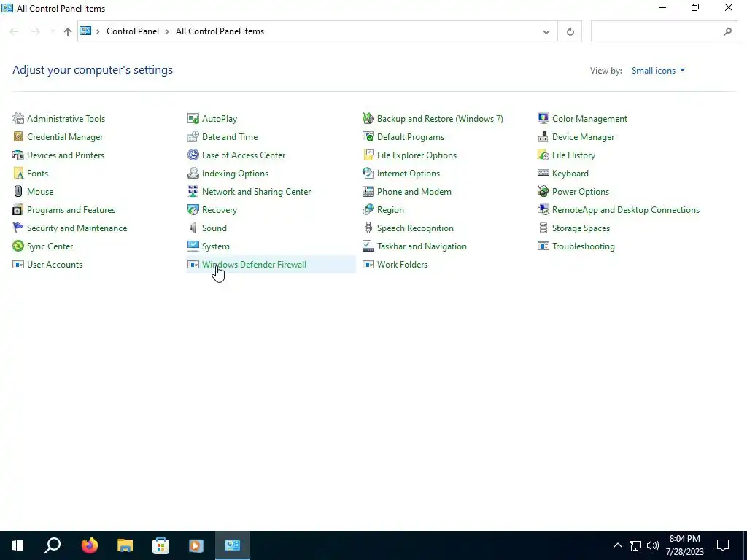Viewport: 747px width, 560px height.
Task: Click the taskbar Search icon
Action: (x=53, y=545)
